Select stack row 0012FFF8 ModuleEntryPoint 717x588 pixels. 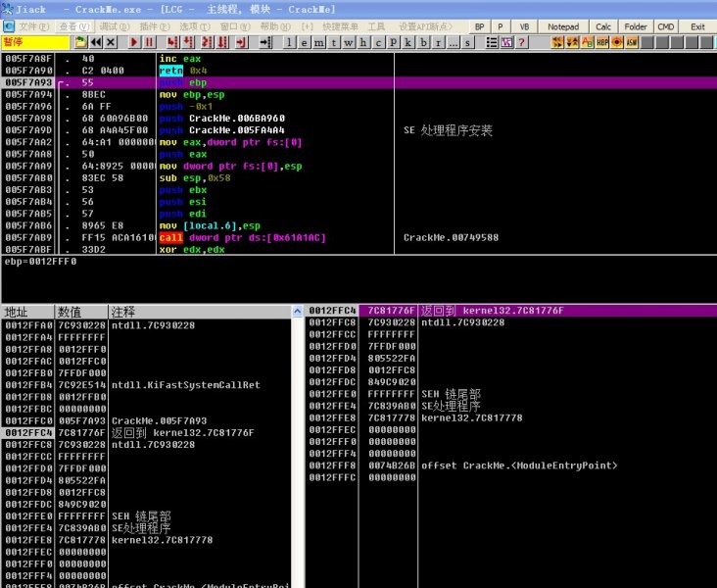click(510, 465)
